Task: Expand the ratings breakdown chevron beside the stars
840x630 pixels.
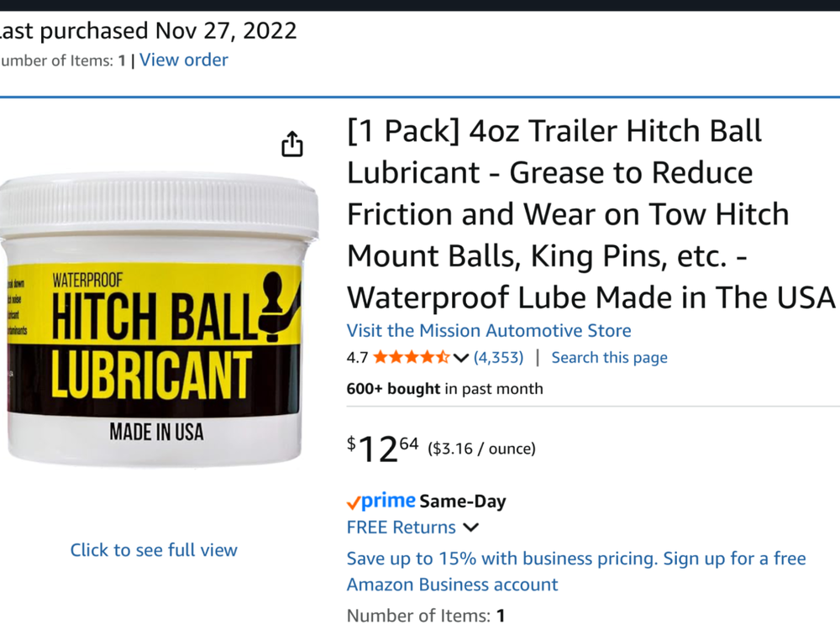Action: (x=460, y=358)
